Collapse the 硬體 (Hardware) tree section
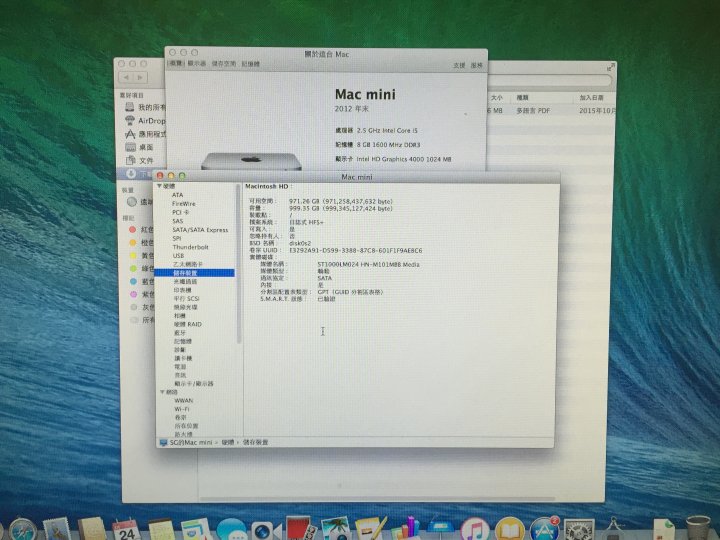This screenshot has width=720, height=540. 159,186
